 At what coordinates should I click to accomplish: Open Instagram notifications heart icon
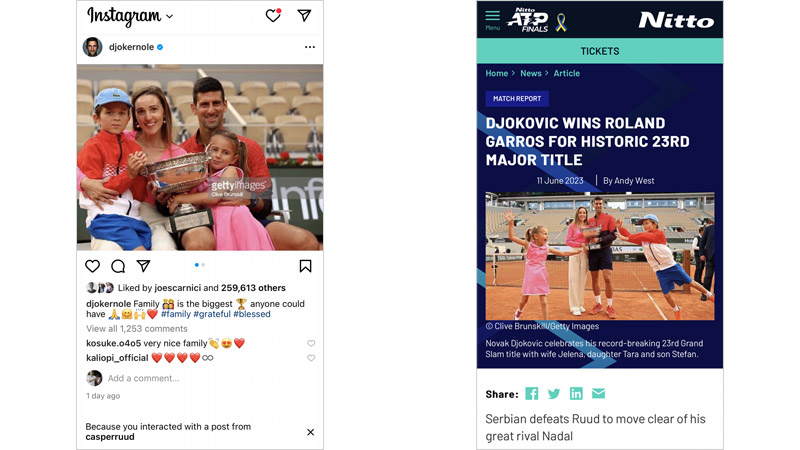point(273,16)
